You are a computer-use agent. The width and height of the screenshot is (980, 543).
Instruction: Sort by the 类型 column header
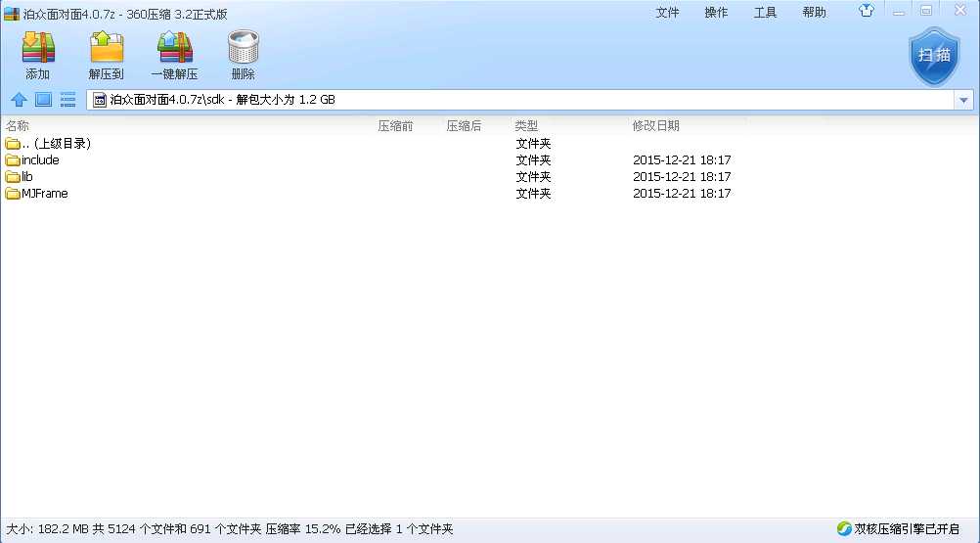[526, 126]
